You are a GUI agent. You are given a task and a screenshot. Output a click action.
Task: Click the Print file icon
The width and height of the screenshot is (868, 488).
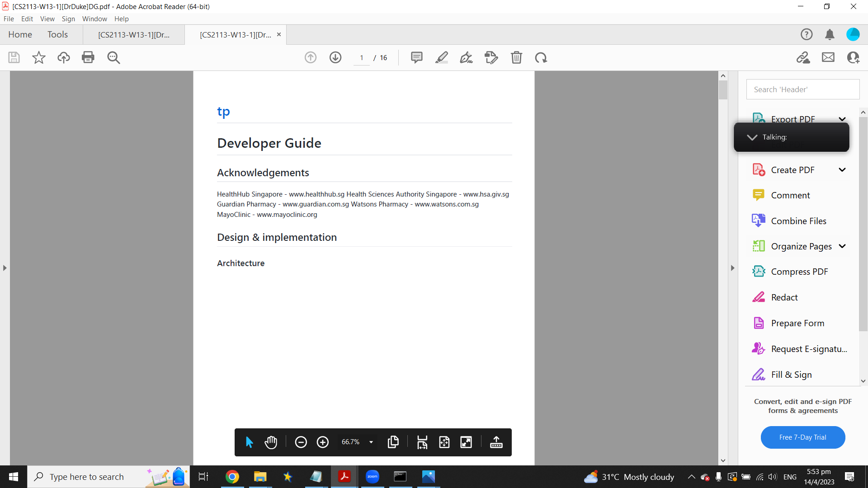88,57
